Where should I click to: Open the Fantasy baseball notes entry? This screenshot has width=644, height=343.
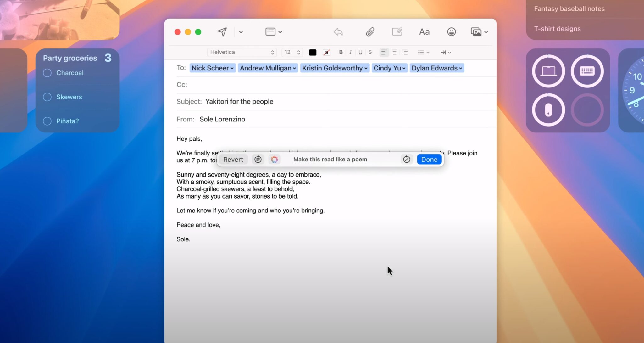[569, 9]
